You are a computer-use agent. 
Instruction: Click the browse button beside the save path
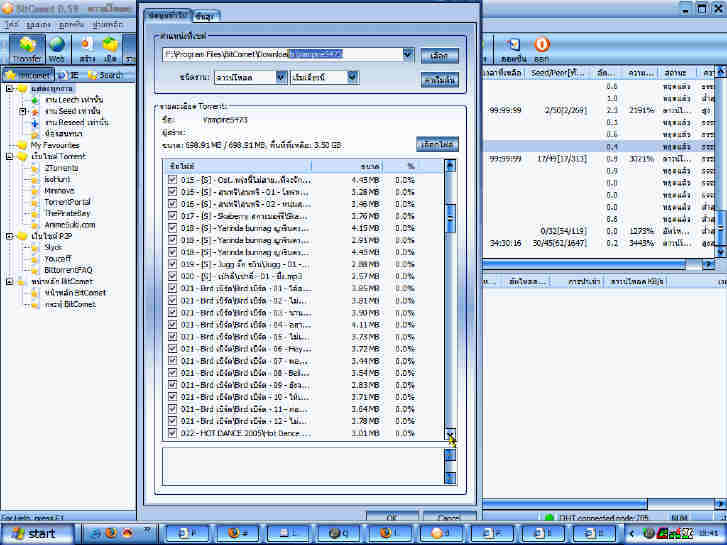(440, 56)
